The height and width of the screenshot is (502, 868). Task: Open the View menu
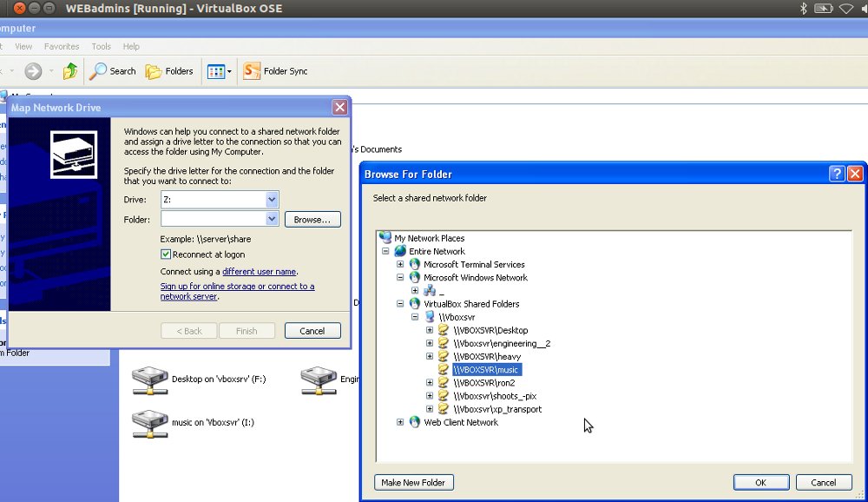pos(23,47)
